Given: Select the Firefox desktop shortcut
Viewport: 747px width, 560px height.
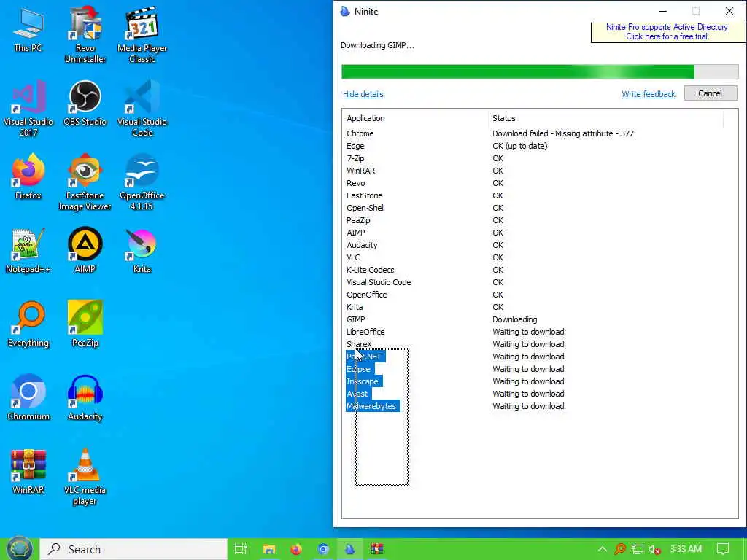Looking at the screenshot, I should 28,176.
